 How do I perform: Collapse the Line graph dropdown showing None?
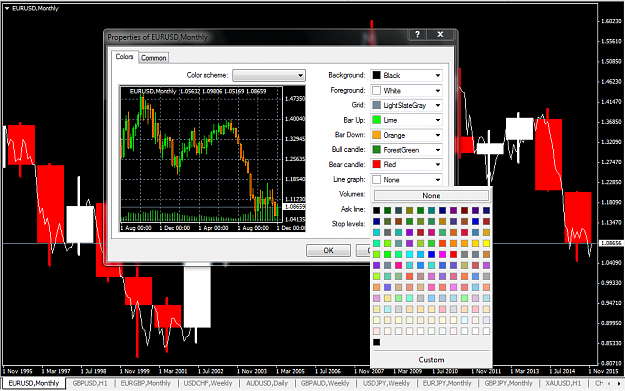click(x=407, y=180)
